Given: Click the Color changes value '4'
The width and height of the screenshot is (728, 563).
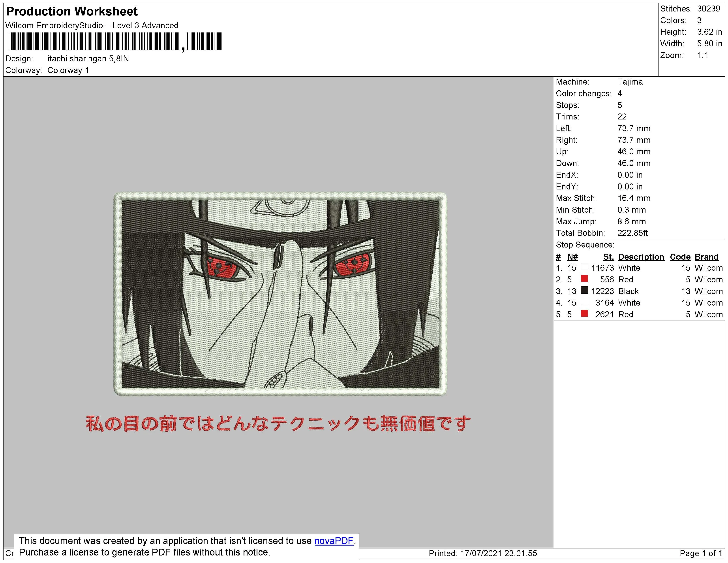Looking at the screenshot, I should 620,93.
